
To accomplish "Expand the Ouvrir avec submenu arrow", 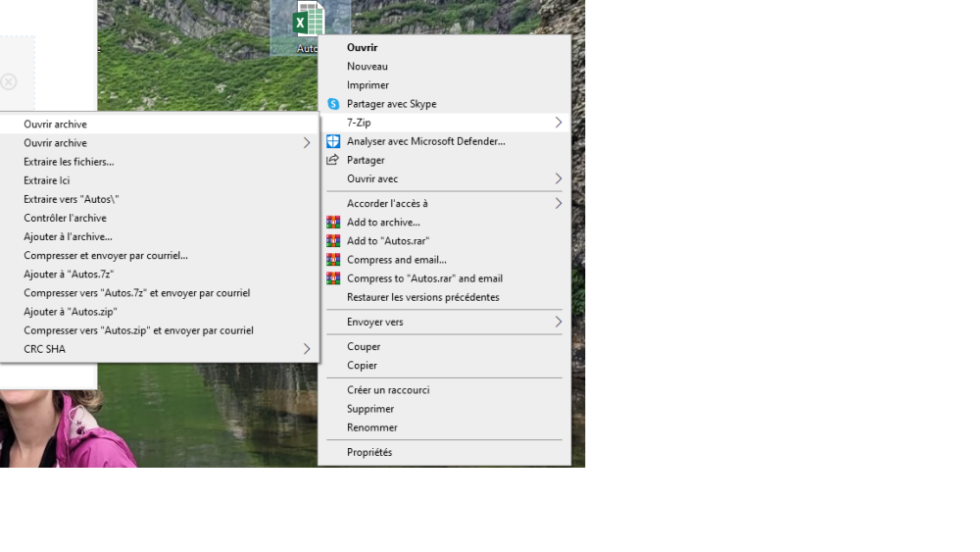I will coord(558,179).
